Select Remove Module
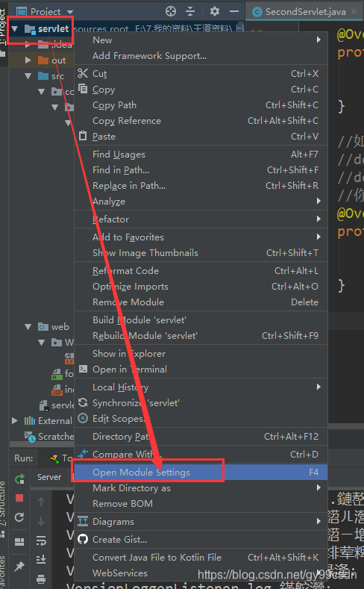The width and height of the screenshot is (364, 589). point(201,302)
